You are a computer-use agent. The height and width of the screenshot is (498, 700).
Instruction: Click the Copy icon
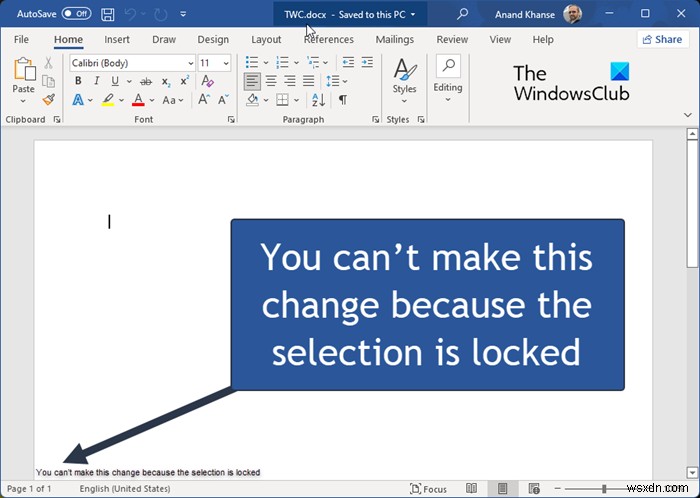point(48,81)
